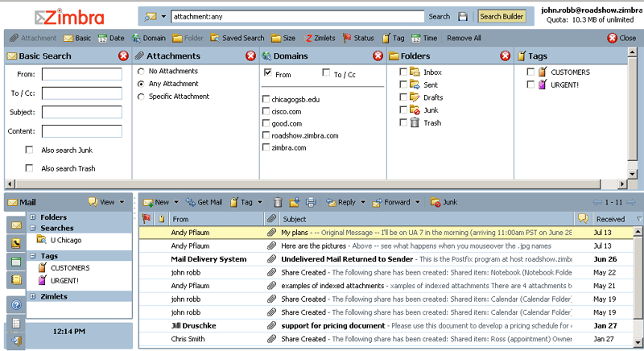The height and width of the screenshot is (351, 644).
Task: Click the Delete trash can icon in mail toolbar
Action: click(278, 202)
